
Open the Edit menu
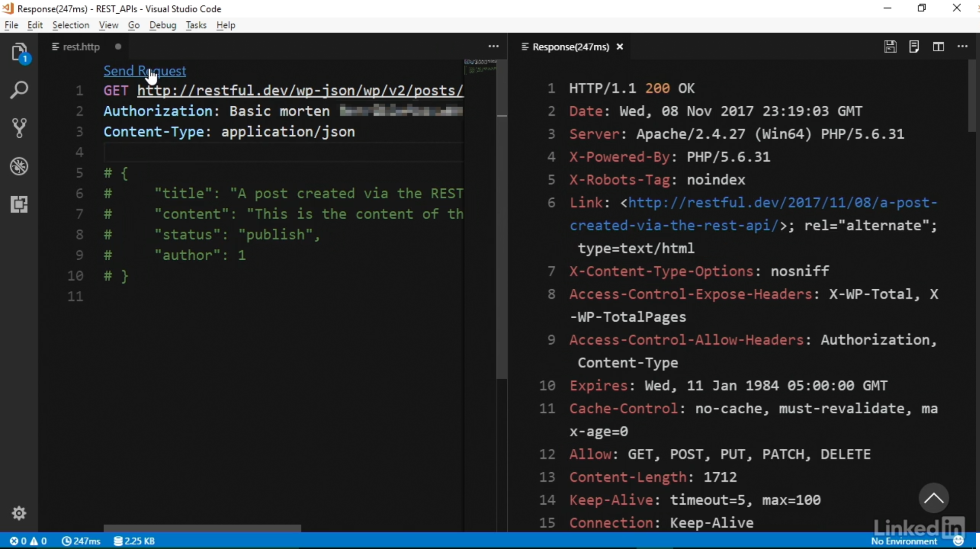pos(35,25)
